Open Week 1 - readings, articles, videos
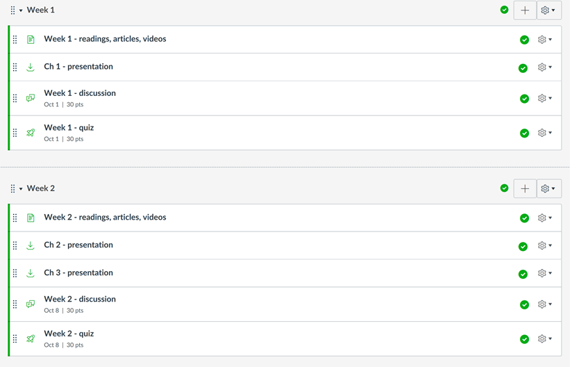The width and height of the screenshot is (588, 367). pos(105,39)
